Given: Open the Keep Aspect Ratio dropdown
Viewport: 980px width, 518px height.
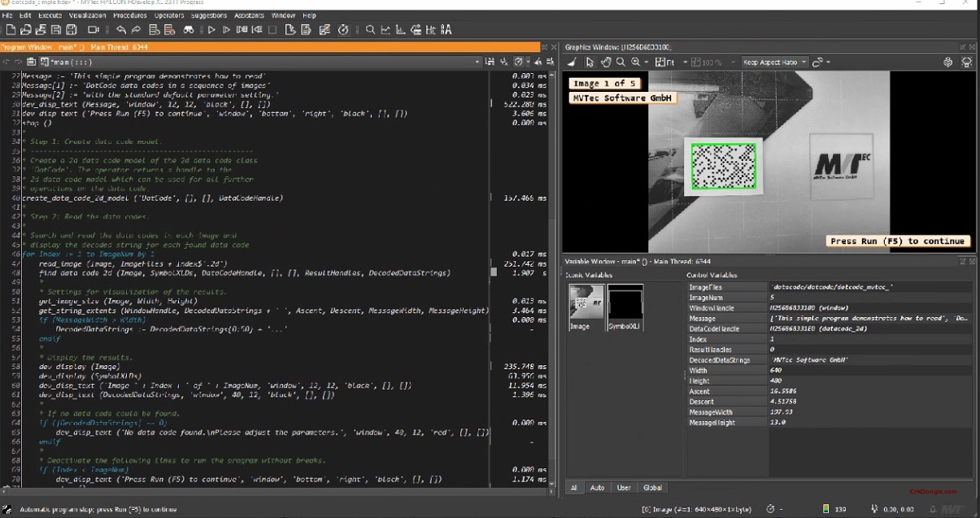Looking at the screenshot, I should [803, 61].
